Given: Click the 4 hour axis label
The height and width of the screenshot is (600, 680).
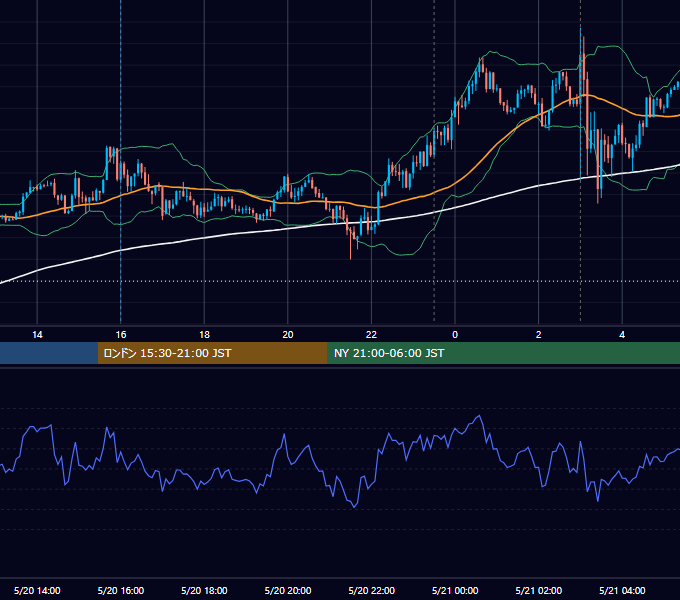Looking at the screenshot, I should tap(622, 335).
